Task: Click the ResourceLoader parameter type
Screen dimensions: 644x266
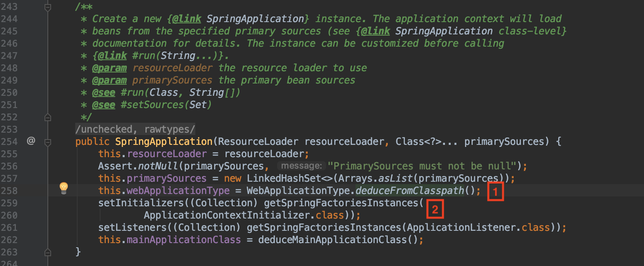Action: pyautogui.click(x=258, y=142)
